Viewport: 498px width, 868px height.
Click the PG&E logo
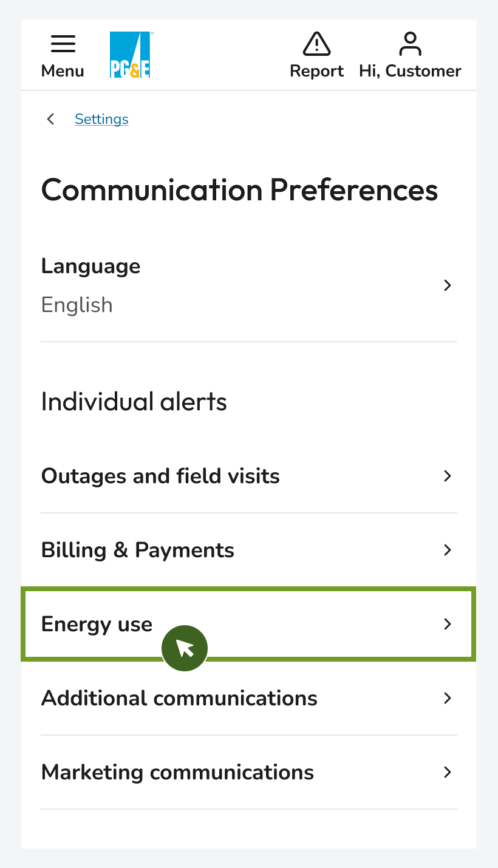click(x=130, y=55)
